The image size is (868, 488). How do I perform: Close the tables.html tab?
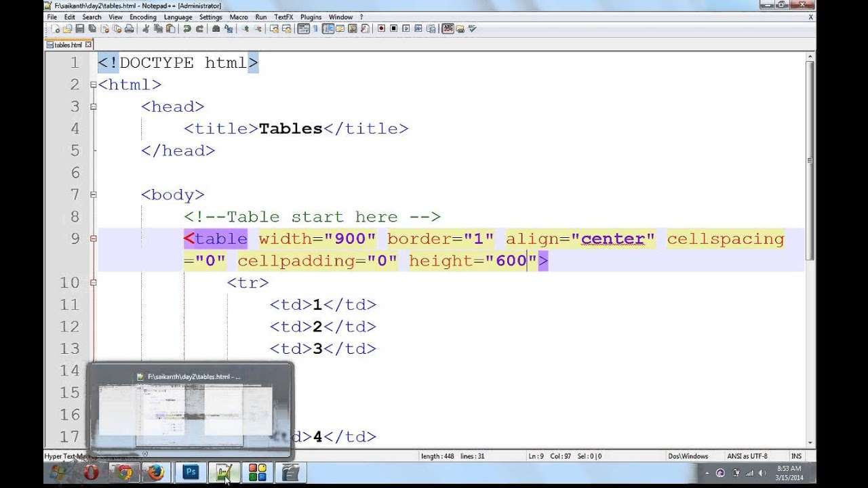[88, 45]
